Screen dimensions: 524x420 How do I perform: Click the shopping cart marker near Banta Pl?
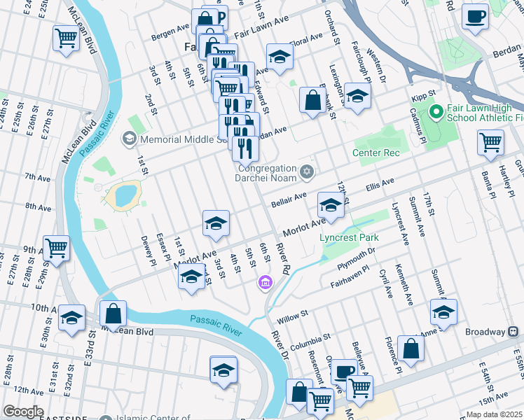click(490, 145)
